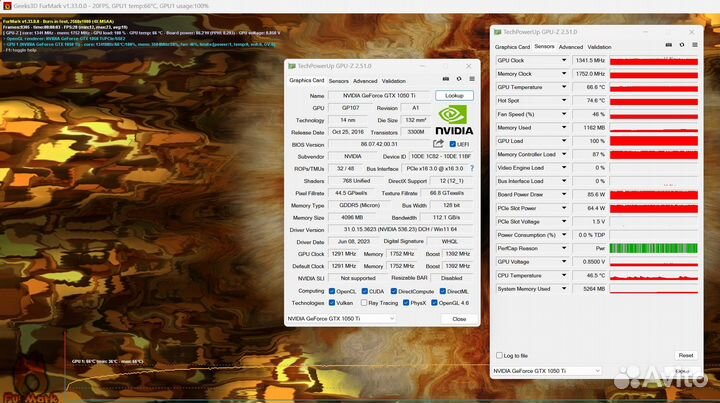Click the screenshot camera icon in Graphics Card window
Viewport: 720px width, 403px height.
click(445, 79)
